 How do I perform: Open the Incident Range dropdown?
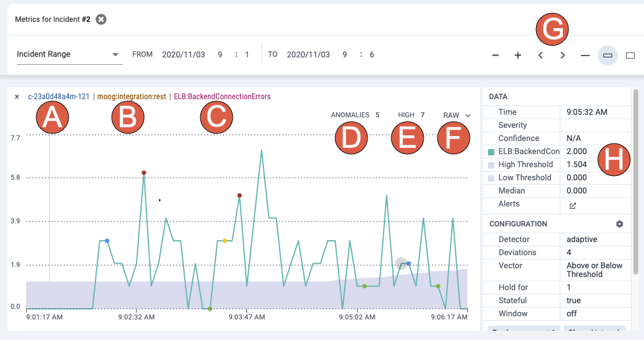tap(68, 54)
